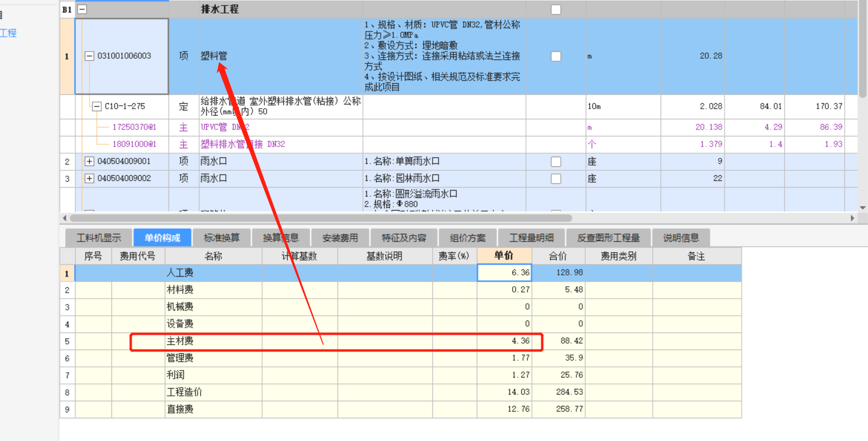868x441 pixels.
Task: Tick the checkbox in 排水工程 row
Action: (x=556, y=9)
